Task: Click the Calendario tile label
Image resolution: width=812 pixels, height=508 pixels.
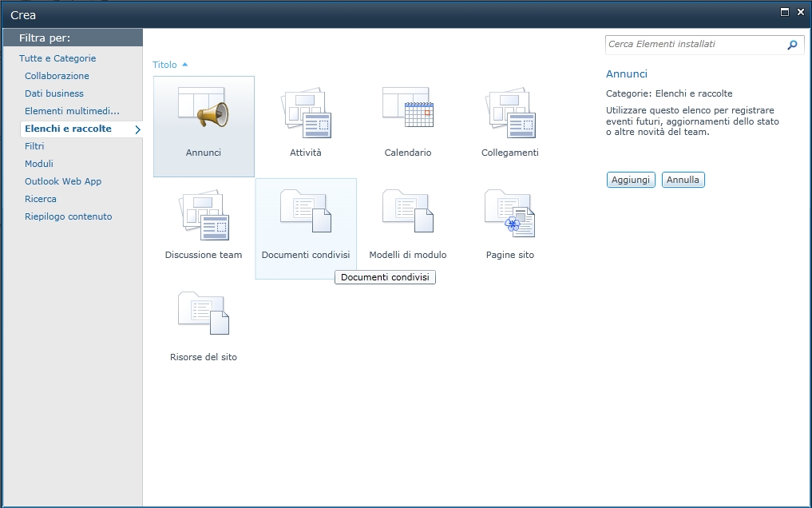Action: pos(408,153)
